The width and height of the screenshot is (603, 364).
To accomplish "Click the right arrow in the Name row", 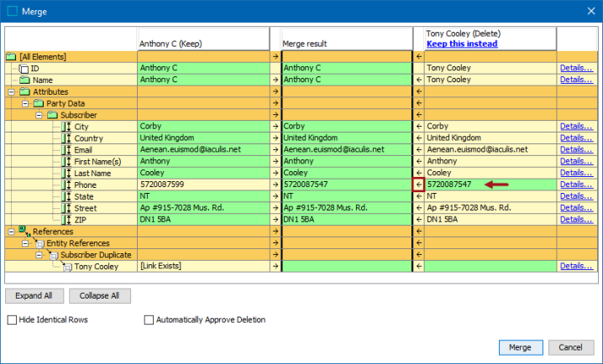I will point(275,80).
